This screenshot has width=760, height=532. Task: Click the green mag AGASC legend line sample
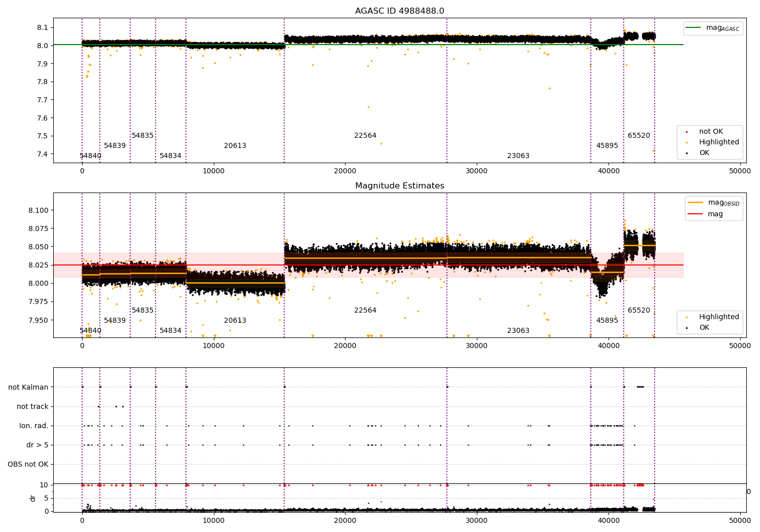point(693,28)
